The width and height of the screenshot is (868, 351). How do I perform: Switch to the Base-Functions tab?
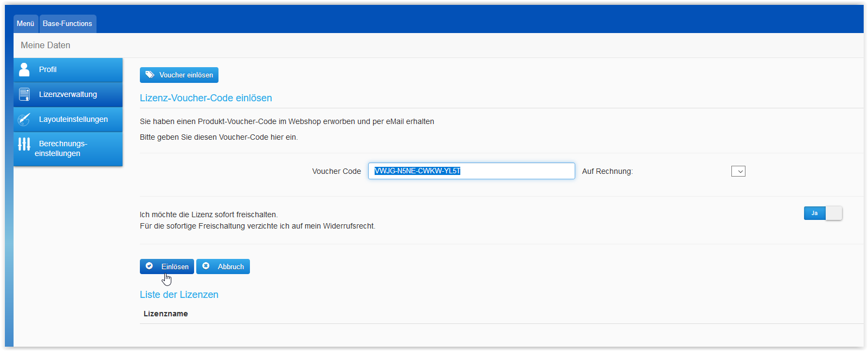[x=67, y=24]
